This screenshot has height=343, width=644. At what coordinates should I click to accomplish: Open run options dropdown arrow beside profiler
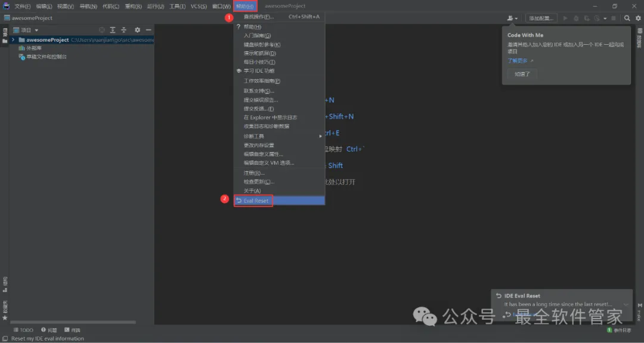point(605,18)
